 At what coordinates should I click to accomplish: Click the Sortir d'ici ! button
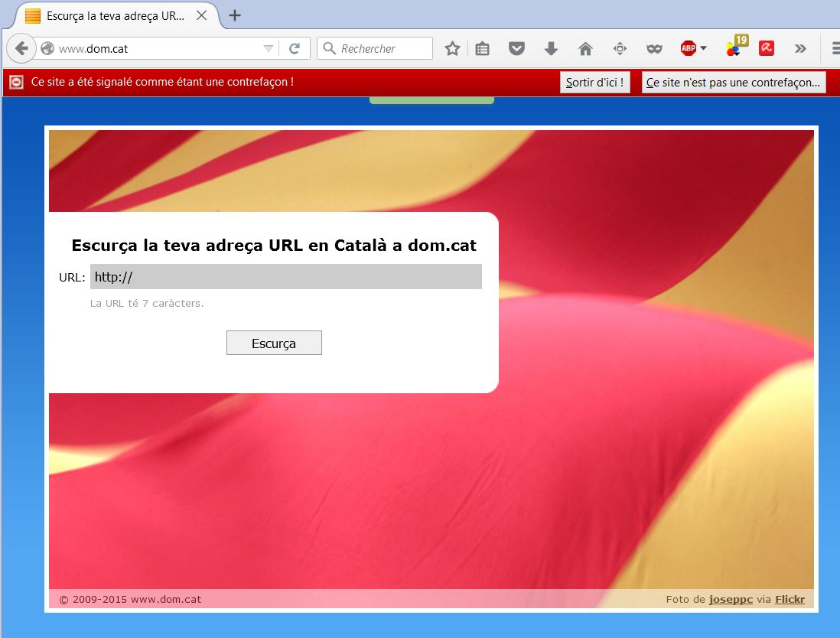pos(594,83)
